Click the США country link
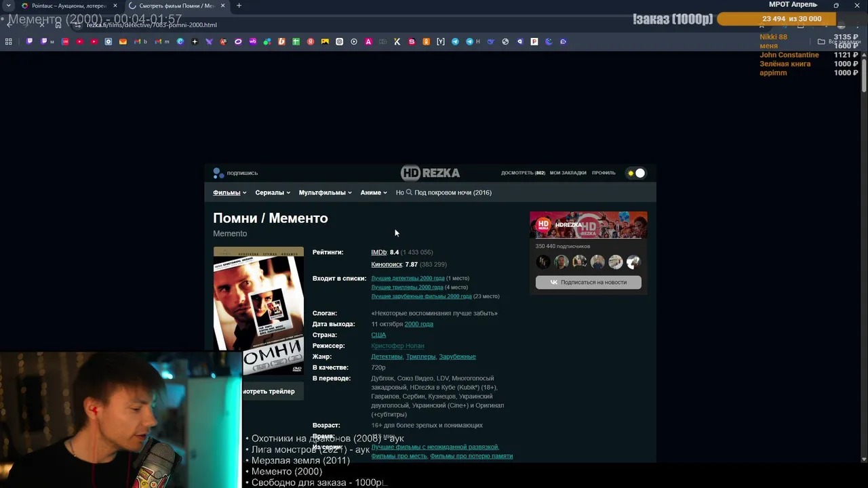This screenshot has height=488, width=868. tap(378, 335)
